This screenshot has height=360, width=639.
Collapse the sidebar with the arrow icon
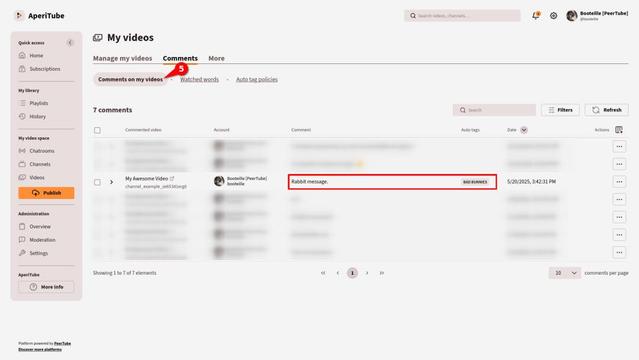70,42
